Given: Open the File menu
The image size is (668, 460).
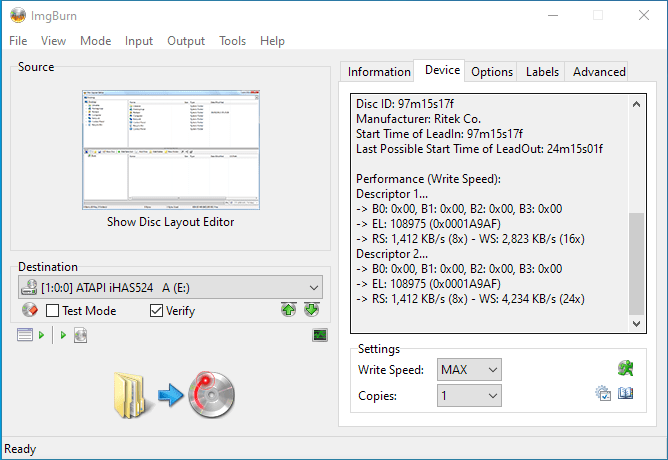Looking at the screenshot, I should coord(18,41).
